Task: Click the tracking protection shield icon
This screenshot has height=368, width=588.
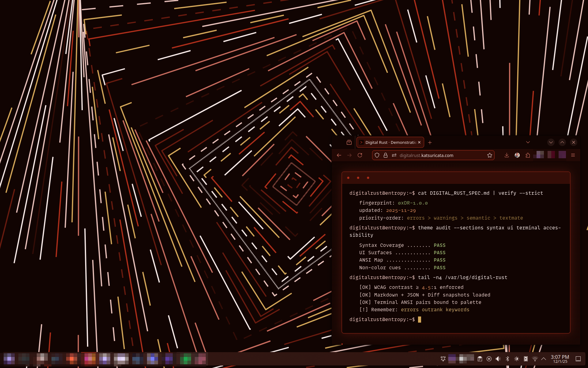Action: [377, 155]
